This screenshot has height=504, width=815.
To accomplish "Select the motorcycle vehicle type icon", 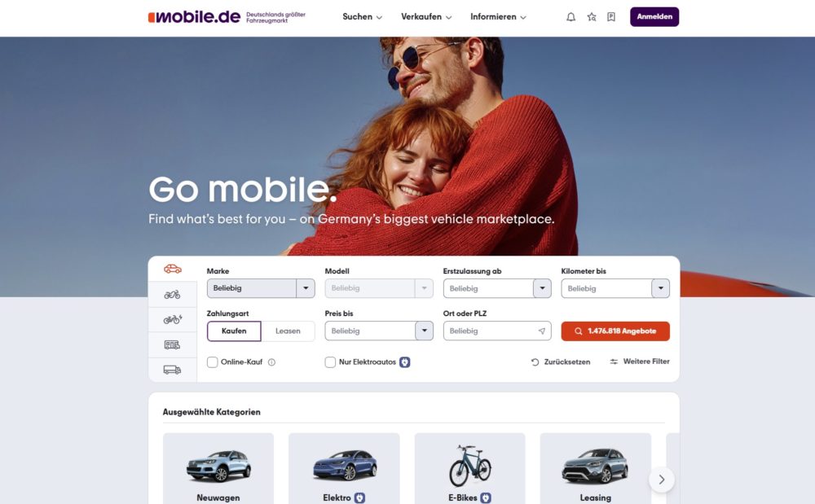I will click(x=173, y=294).
